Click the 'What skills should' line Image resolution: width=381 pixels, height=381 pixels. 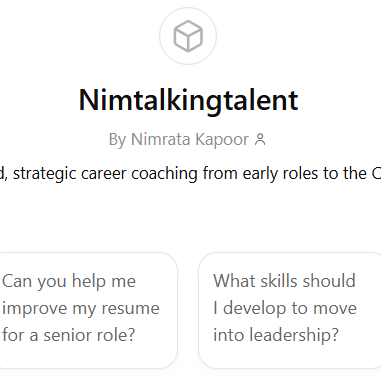pos(284,281)
